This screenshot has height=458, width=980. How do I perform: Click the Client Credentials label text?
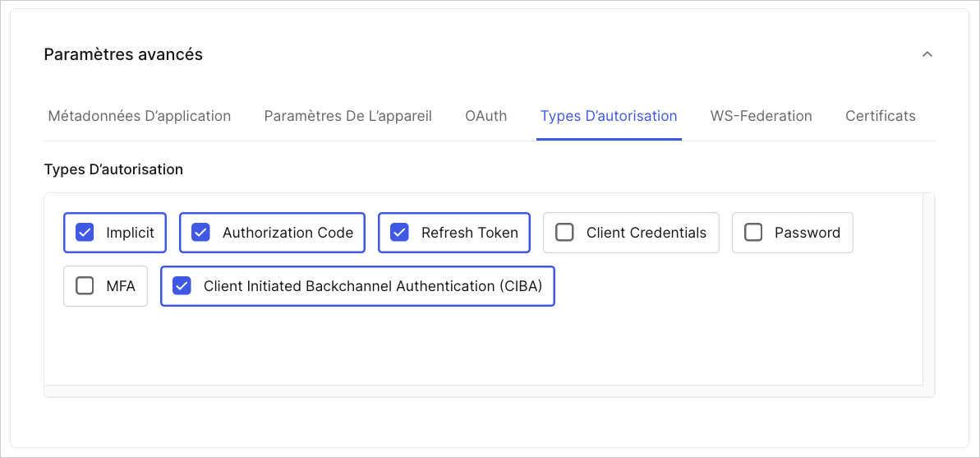click(x=646, y=233)
